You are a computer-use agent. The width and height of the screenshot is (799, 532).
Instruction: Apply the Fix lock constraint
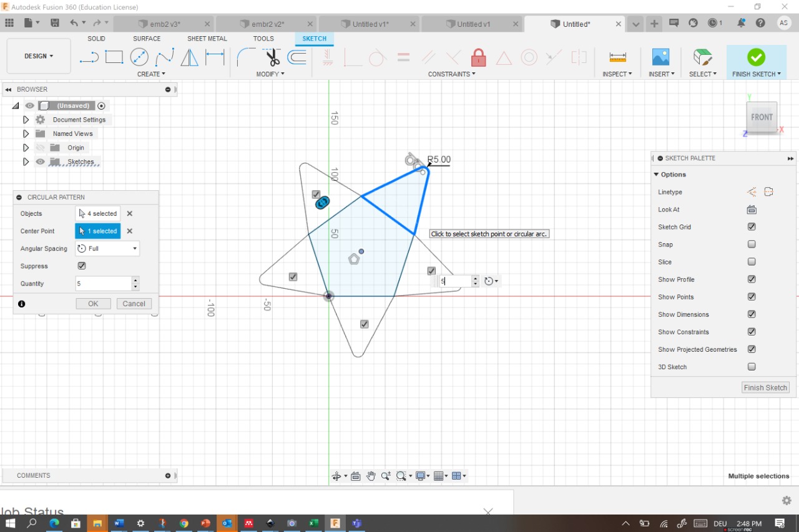[x=479, y=57]
